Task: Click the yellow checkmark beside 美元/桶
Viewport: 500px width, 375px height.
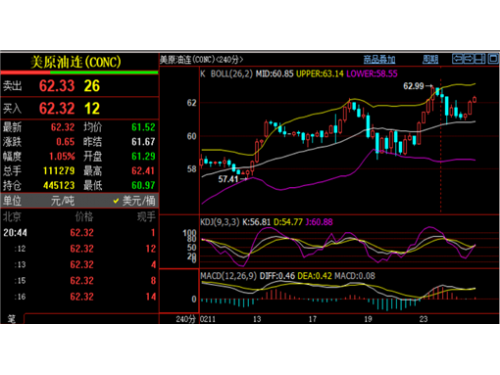Action: (116, 201)
